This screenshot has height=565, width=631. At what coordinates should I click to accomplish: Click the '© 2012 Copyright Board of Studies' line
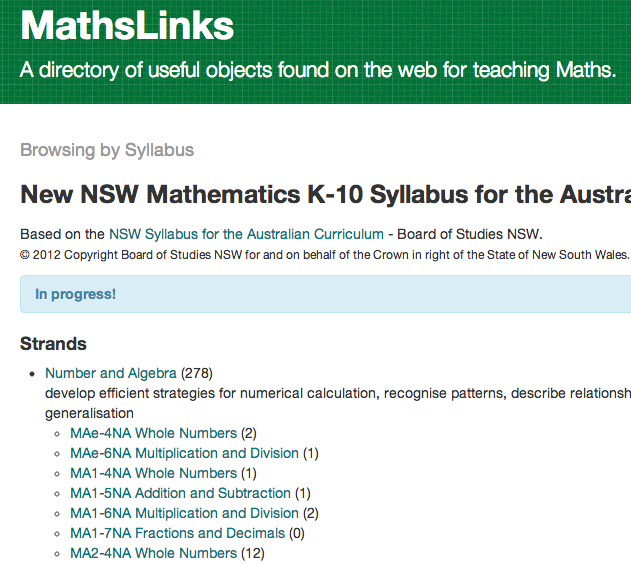click(324, 255)
